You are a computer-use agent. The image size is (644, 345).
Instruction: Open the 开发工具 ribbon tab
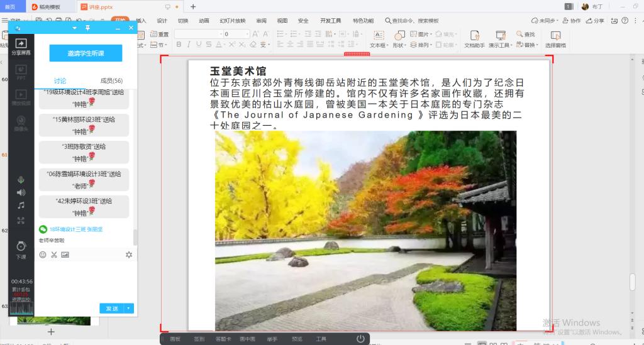click(331, 21)
